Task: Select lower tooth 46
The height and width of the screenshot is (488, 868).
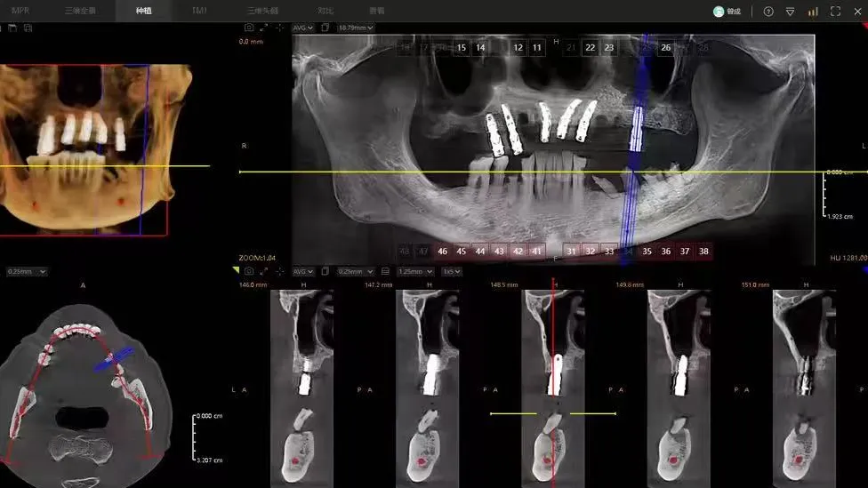Action: (x=442, y=252)
